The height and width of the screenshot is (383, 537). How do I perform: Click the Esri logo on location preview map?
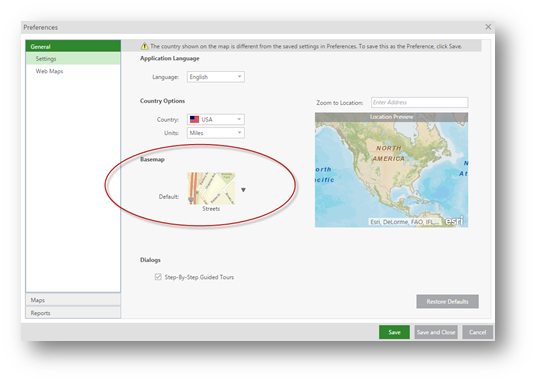pos(454,221)
